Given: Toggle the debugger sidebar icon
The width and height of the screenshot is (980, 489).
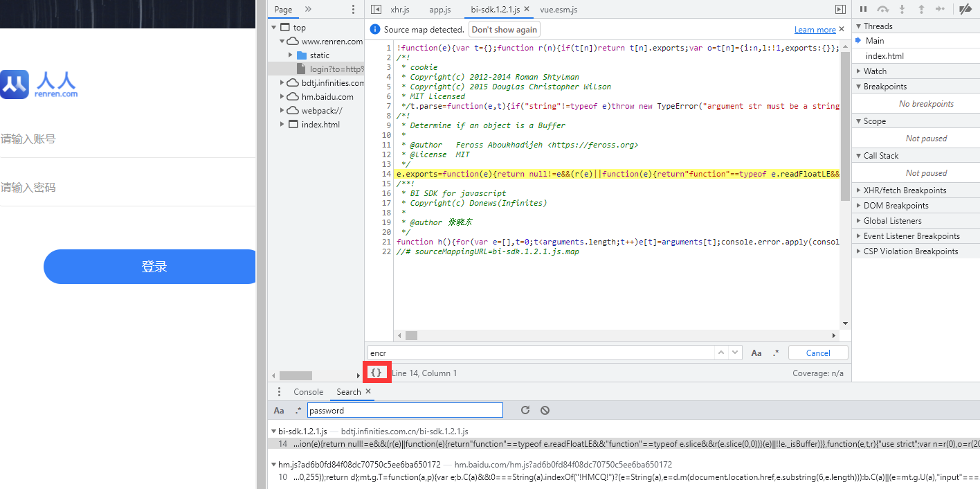Looking at the screenshot, I should [x=840, y=10].
